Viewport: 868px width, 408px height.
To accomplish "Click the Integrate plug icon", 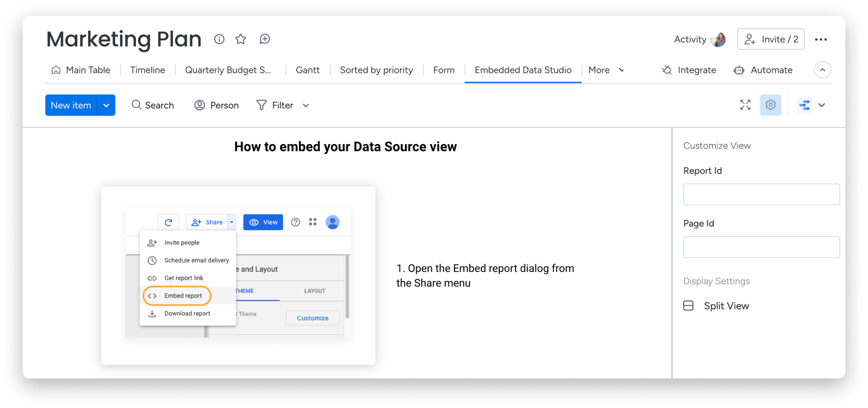I will (667, 70).
